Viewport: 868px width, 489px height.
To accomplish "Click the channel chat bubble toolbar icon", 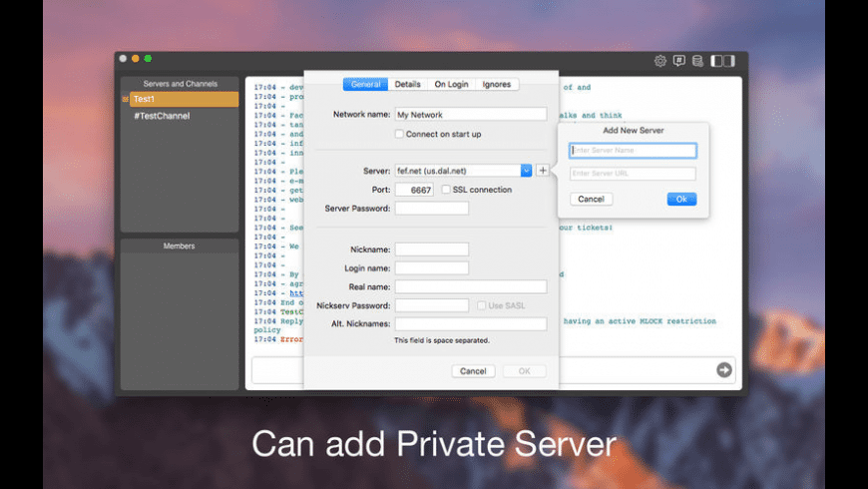I will point(679,61).
